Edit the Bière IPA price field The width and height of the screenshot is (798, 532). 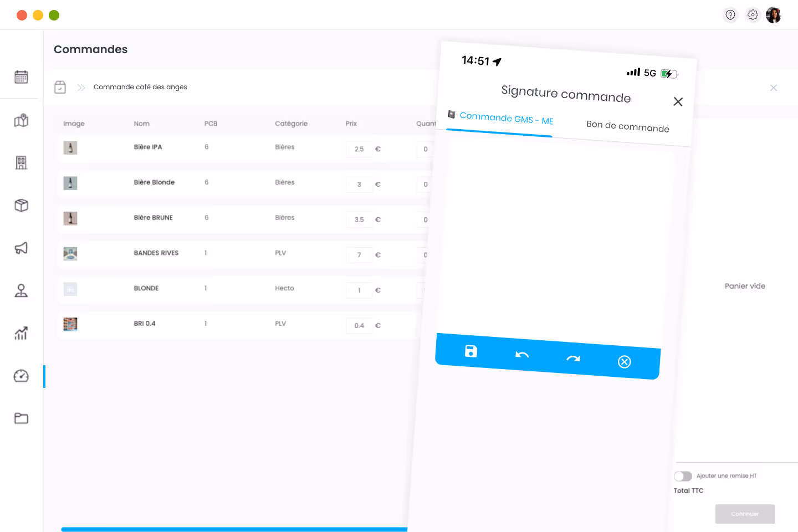coord(359,149)
